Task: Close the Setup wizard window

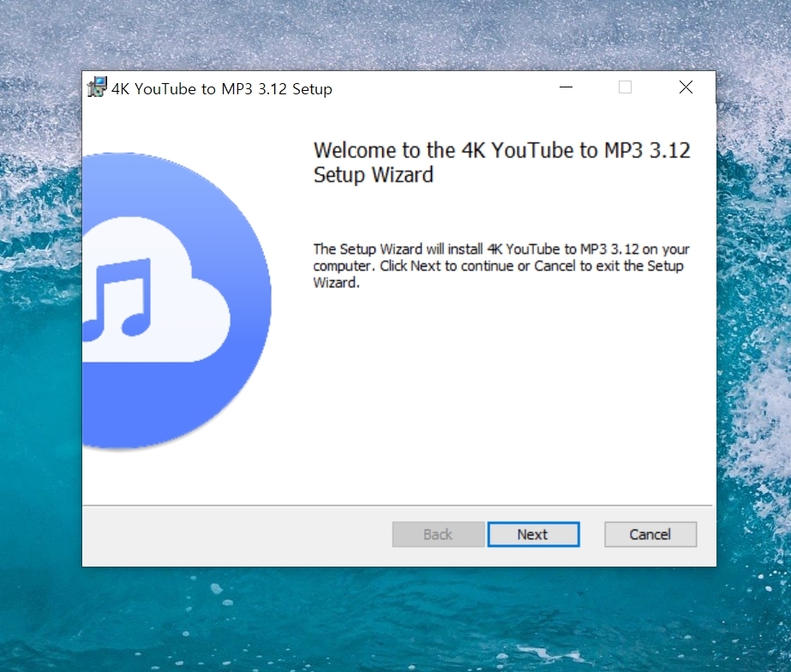Action: pos(686,87)
